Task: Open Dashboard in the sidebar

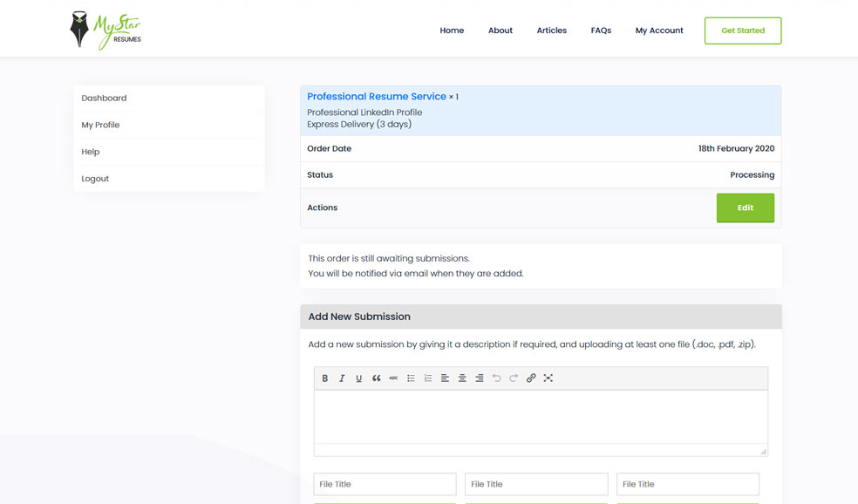Action: 104,99
